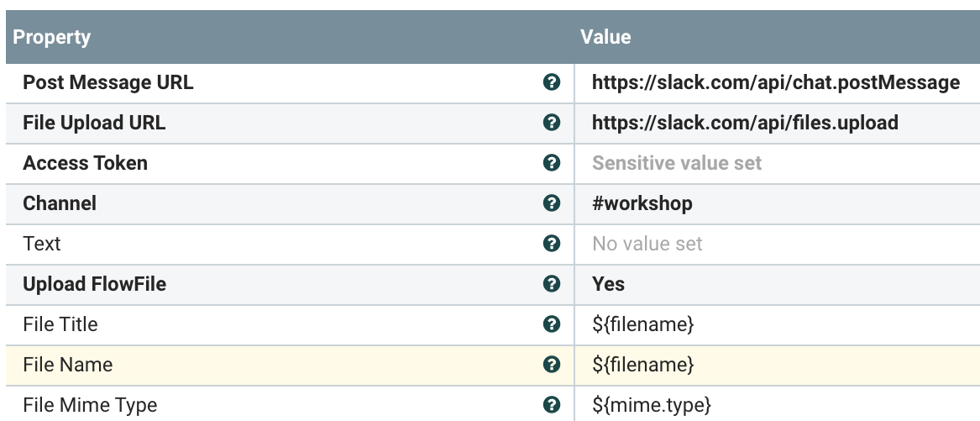Viewport: 980px width, 421px height.
Task: Show help for Upload FlowFile property
Action: point(552,284)
